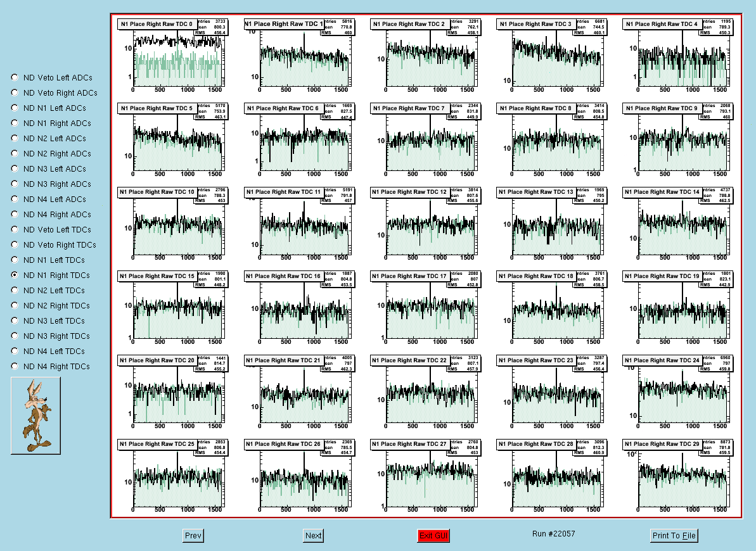Pick the Raw TDC 7 plot
This screenshot has width=756, height=551.
click(x=425, y=139)
